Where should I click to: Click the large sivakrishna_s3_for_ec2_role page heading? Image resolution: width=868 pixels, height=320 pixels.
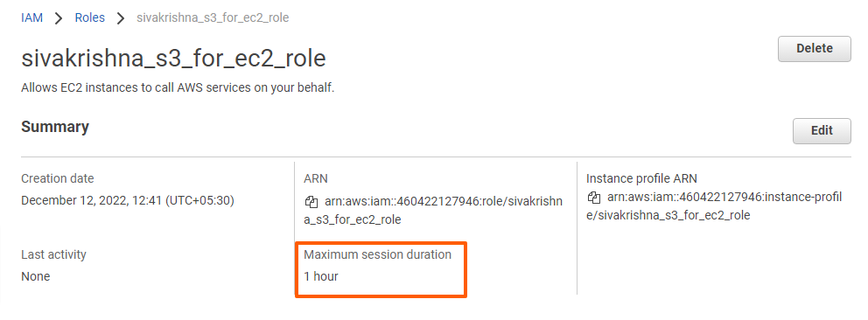click(173, 58)
